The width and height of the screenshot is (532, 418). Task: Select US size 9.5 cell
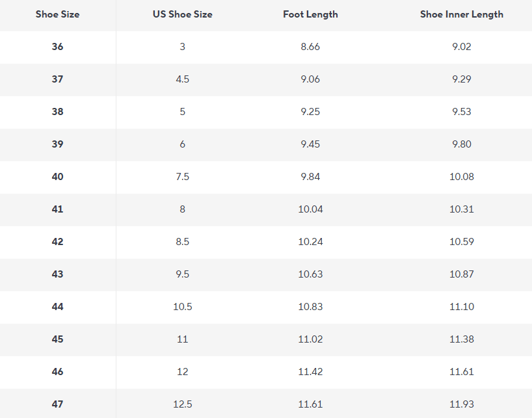[x=183, y=274]
